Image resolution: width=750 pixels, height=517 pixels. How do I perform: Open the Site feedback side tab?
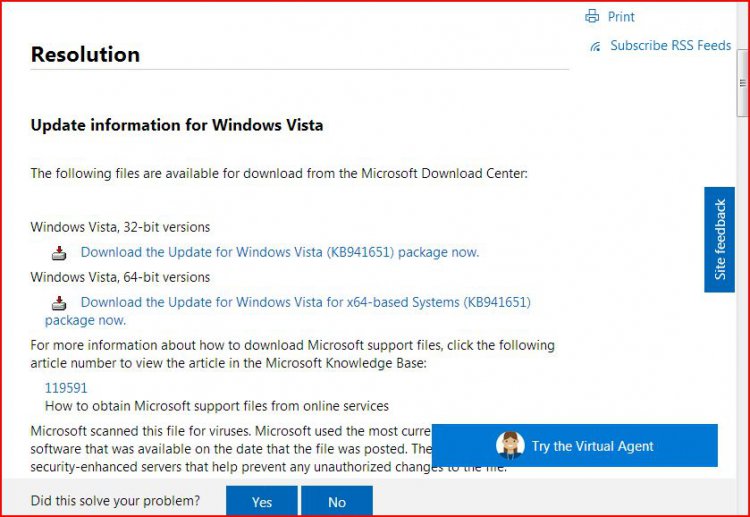(x=719, y=239)
